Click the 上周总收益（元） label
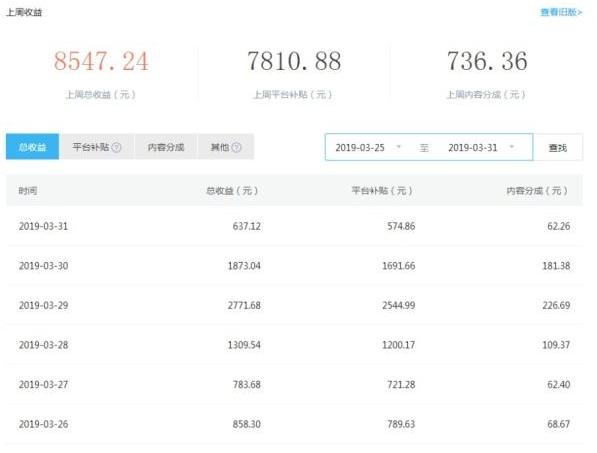Image resolution: width=597 pixels, height=453 pixels. (101, 94)
